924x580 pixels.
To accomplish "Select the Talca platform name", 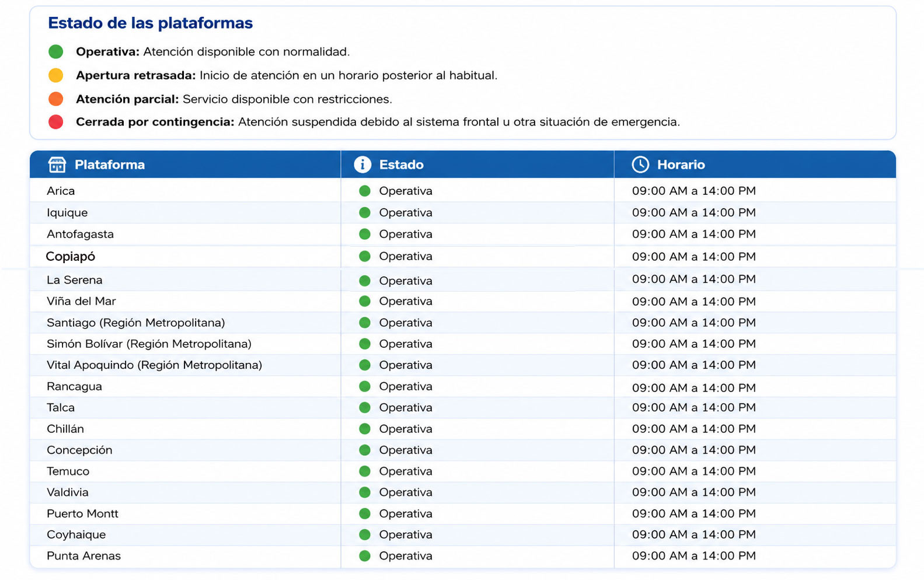I will [61, 407].
